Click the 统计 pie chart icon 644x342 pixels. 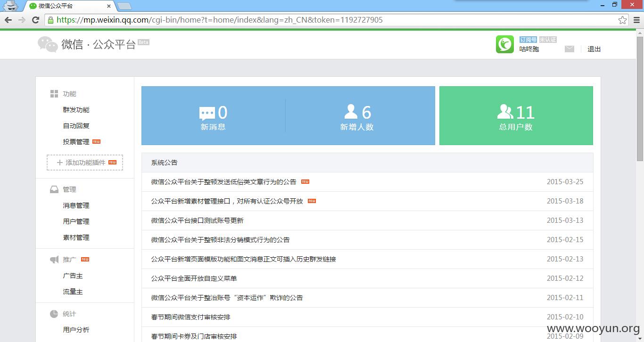[54, 314]
